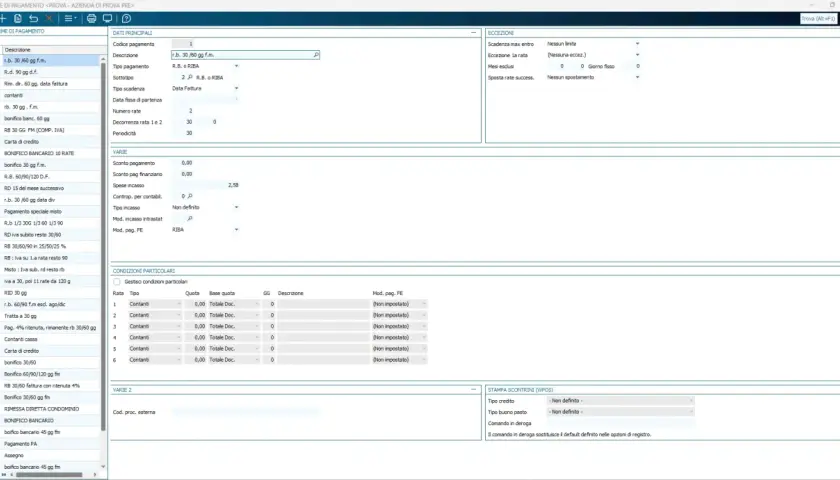The image size is (840, 480).
Task: Click the duplicate document icon
Action: 18,18
